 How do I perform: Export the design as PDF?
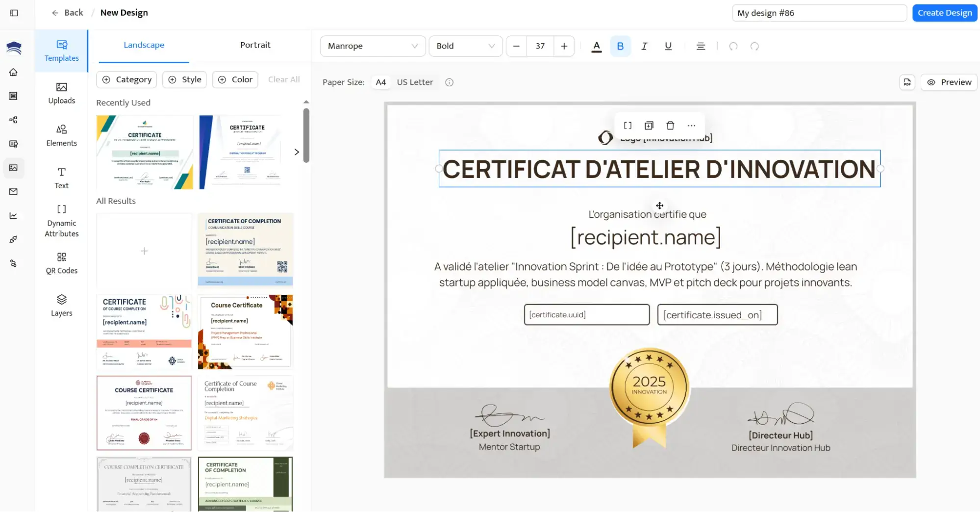pyautogui.click(x=906, y=82)
